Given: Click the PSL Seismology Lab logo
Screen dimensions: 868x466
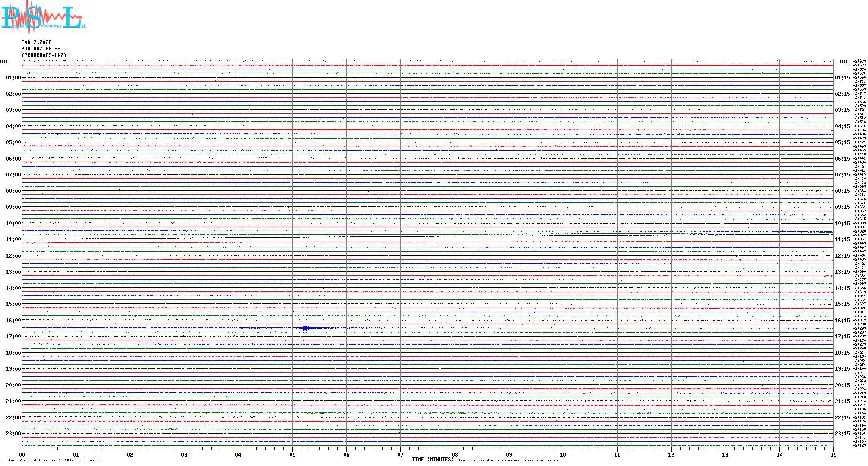Looking at the screenshot, I should (43, 16).
